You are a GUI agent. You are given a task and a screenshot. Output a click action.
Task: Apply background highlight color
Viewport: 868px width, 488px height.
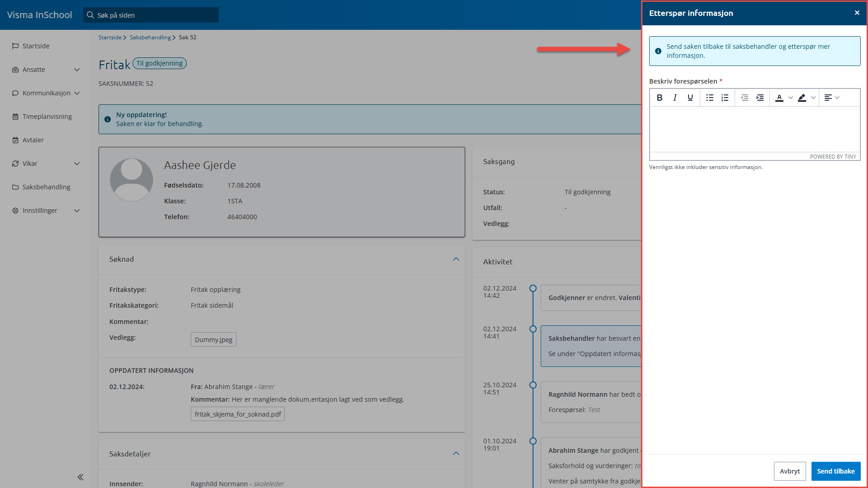click(802, 98)
